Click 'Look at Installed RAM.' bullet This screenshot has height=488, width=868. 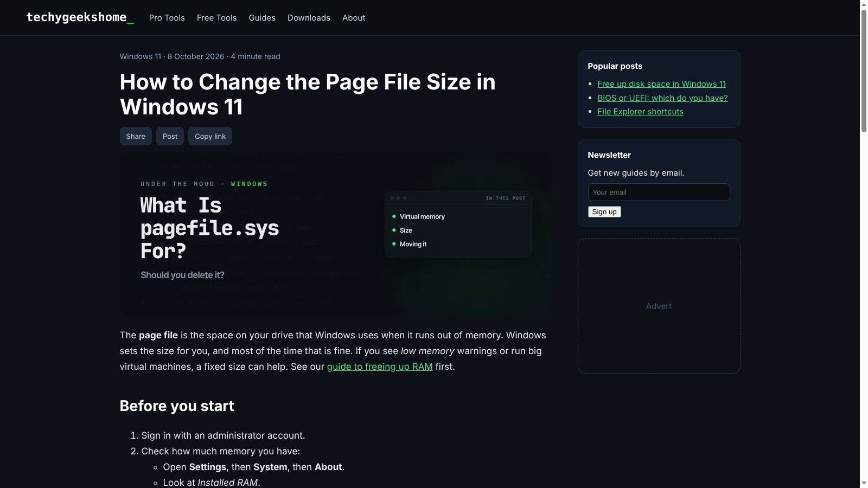pos(212,483)
